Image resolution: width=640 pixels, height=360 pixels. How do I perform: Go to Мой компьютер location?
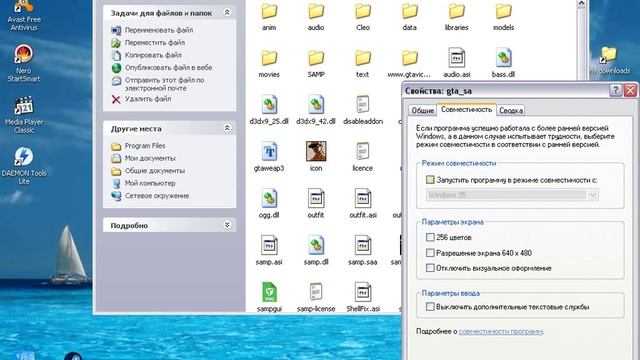(150, 183)
